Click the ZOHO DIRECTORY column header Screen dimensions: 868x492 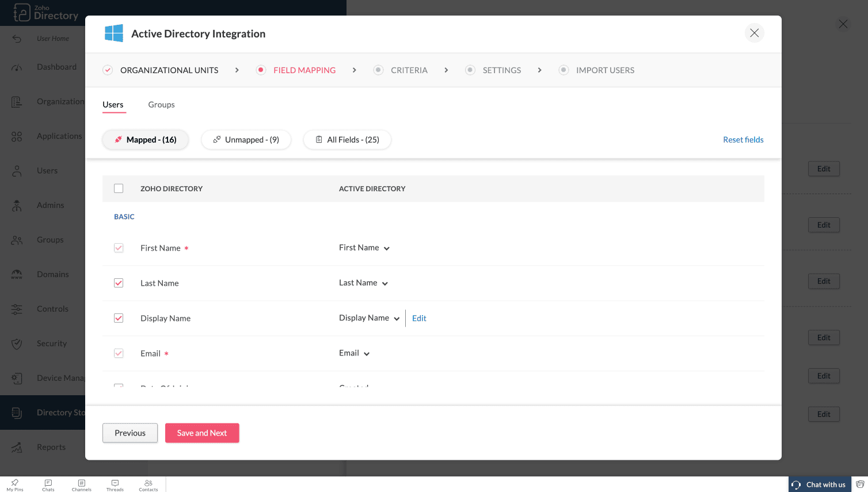point(172,189)
